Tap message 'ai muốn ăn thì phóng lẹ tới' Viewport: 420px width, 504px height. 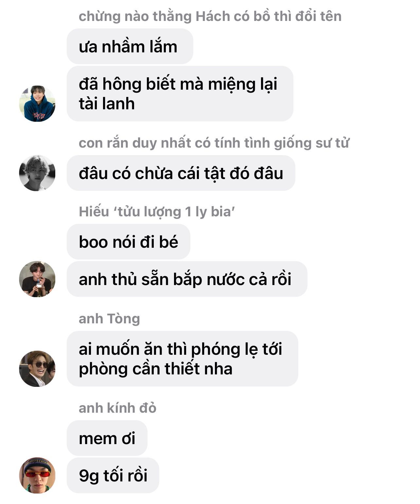tap(183, 359)
